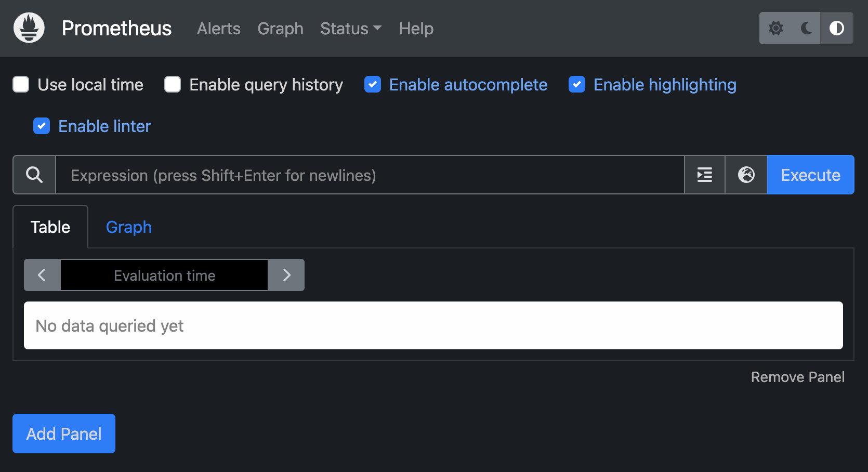Run the query with Execute
The width and height of the screenshot is (868, 472).
(x=811, y=175)
